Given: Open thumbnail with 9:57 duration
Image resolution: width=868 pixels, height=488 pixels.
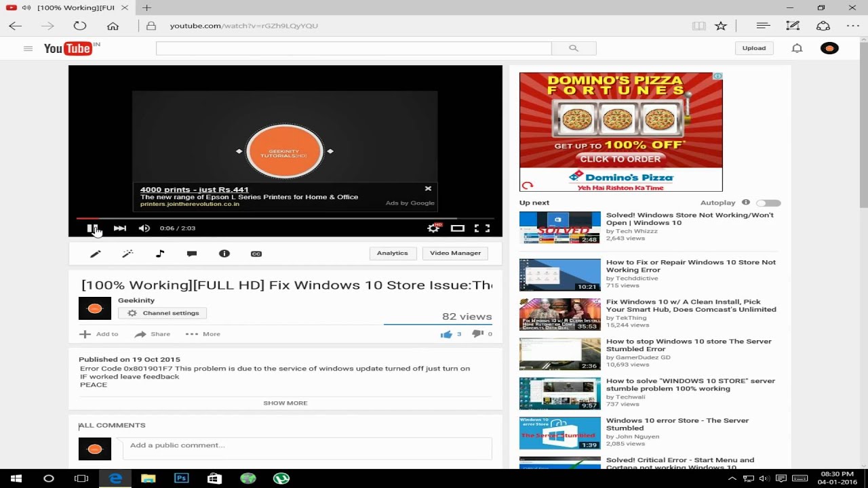Looking at the screenshot, I should point(560,394).
